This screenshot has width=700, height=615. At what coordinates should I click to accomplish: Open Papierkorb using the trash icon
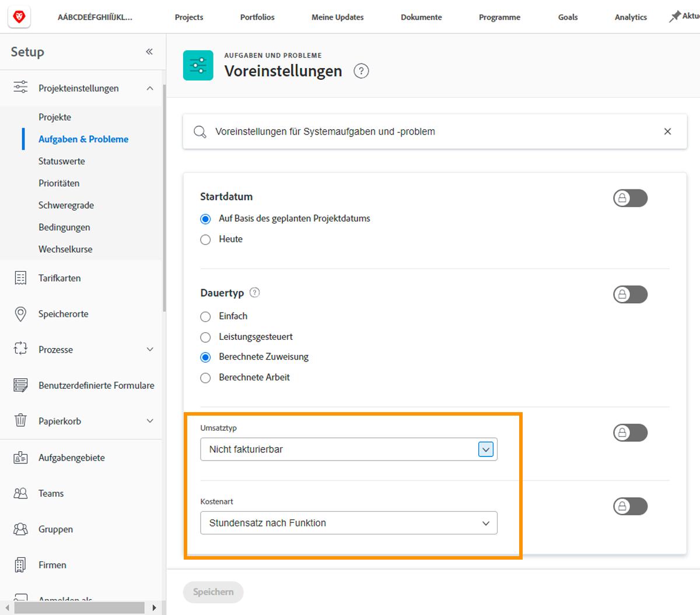(x=20, y=421)
